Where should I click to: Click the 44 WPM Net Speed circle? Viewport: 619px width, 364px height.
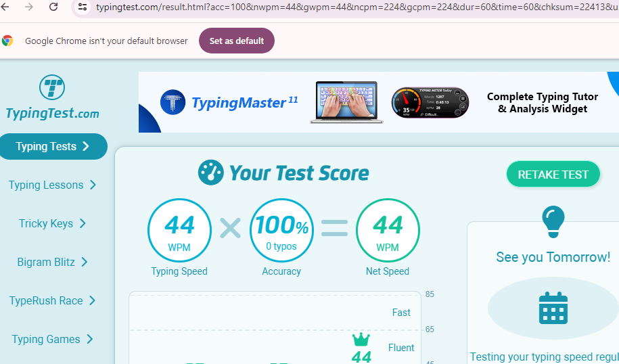tap(388, 231)
